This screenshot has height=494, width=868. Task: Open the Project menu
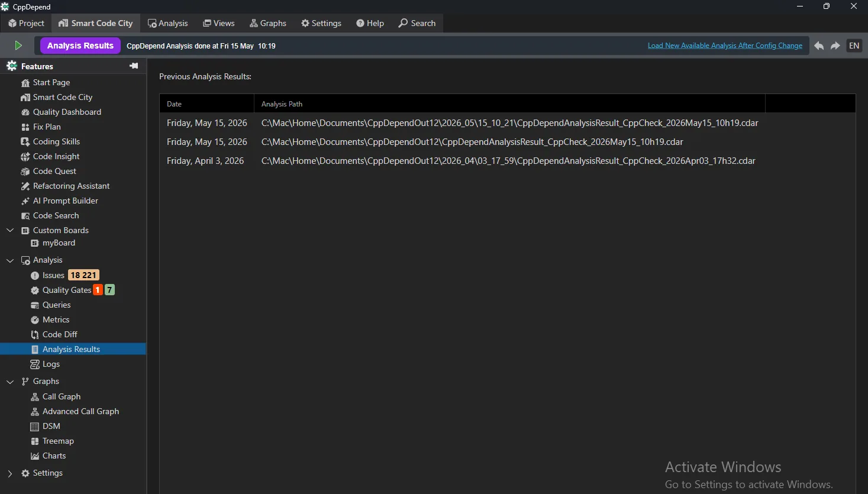pyautogui.click(x=26, y=23)
